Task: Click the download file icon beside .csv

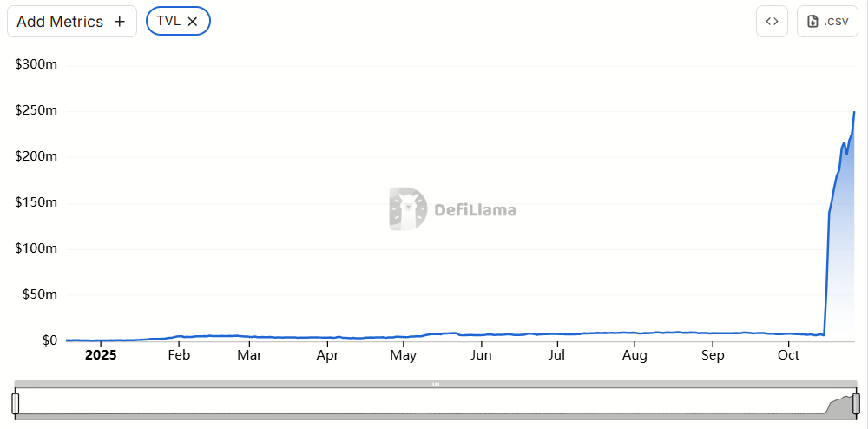Action: pos(813,22)
